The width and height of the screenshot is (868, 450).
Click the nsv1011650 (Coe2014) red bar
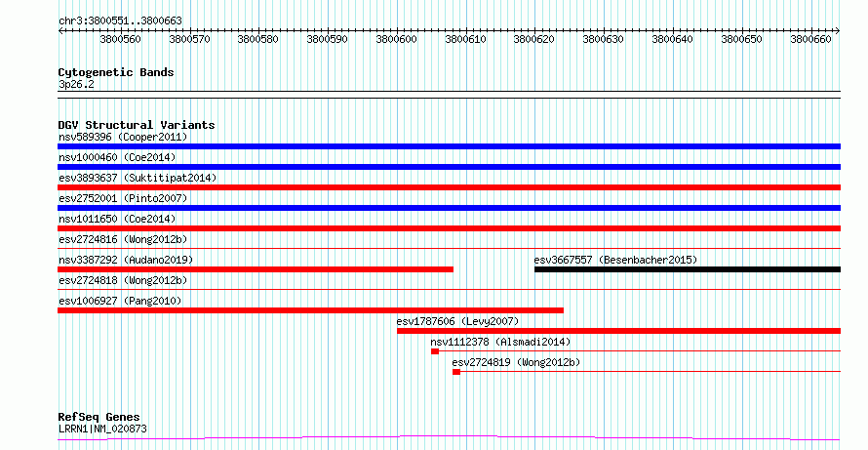449,228
